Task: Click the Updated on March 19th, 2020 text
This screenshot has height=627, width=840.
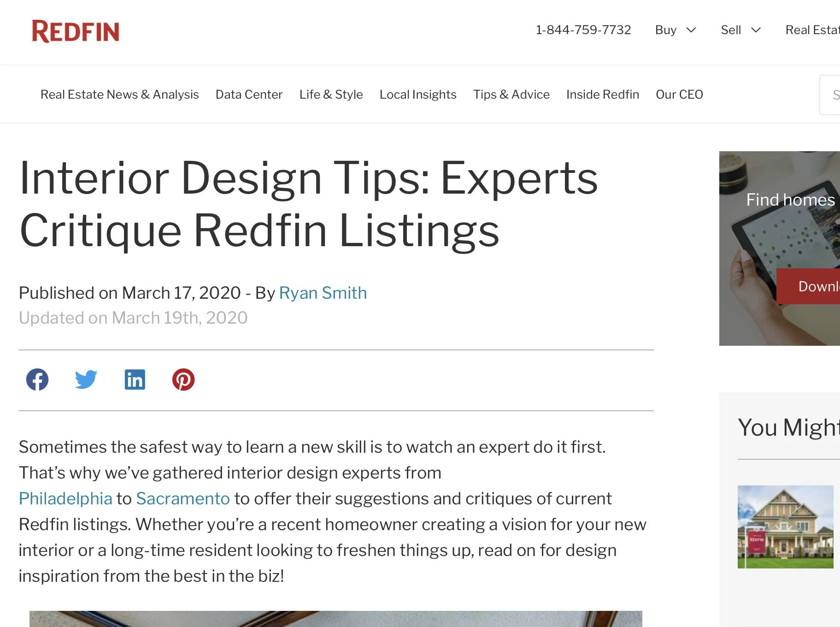Action: tap(133, 318)
